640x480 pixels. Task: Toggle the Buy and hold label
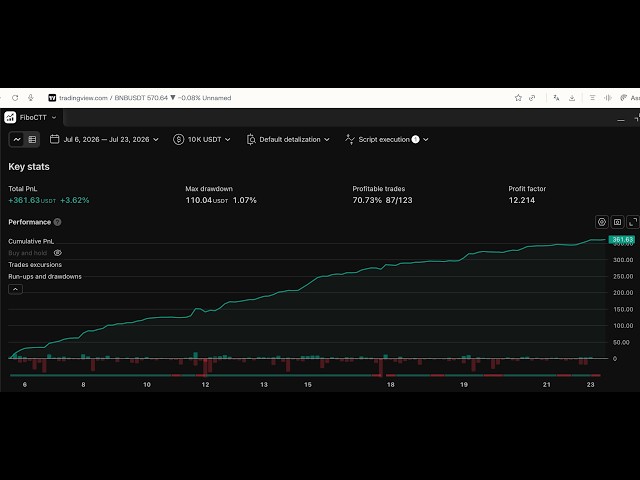pyautogui.click(x=27, y=253)
